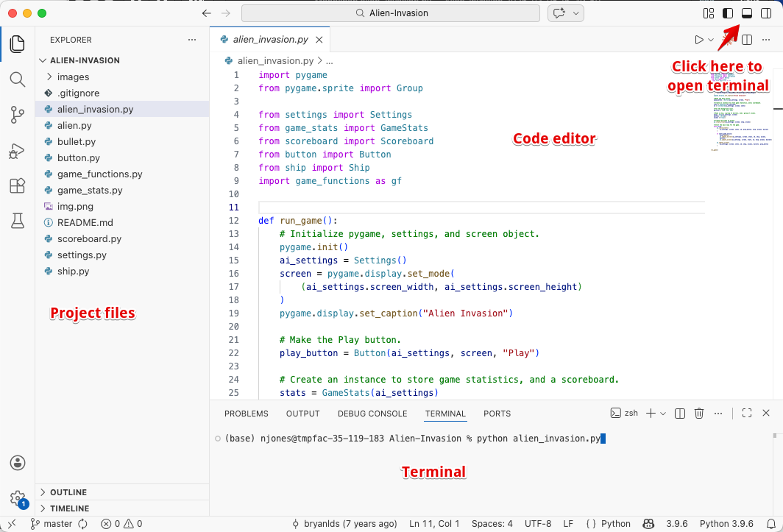Click the Alien-Invasion command center search box
Screen dimensions: 783x532
(391, 13)
